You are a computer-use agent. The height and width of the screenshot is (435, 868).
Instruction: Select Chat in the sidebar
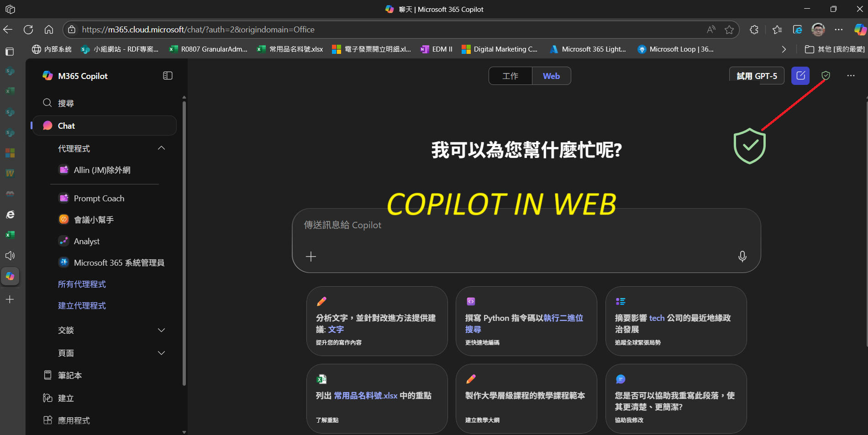pyautogui.click(x=67, y=126)
